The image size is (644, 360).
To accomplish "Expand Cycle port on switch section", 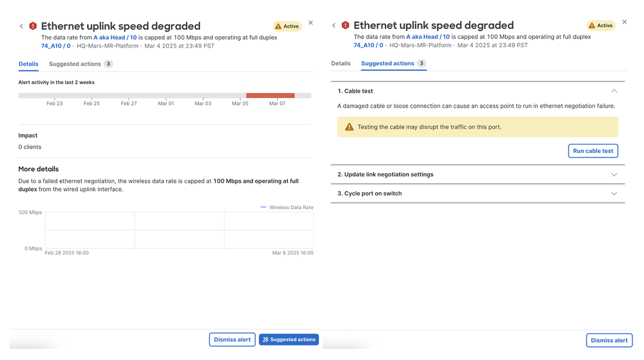I will click(x=614, y=194).
